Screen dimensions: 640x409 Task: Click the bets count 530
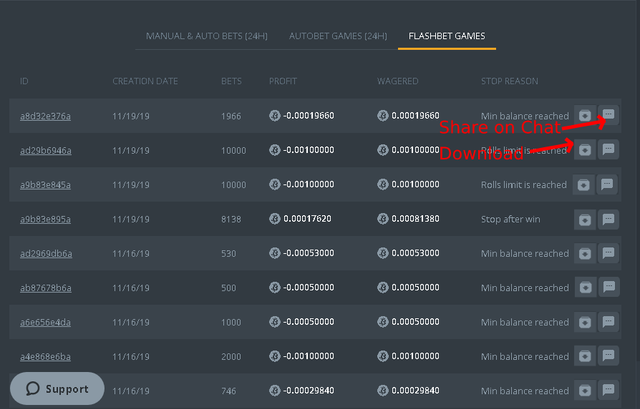229,253
